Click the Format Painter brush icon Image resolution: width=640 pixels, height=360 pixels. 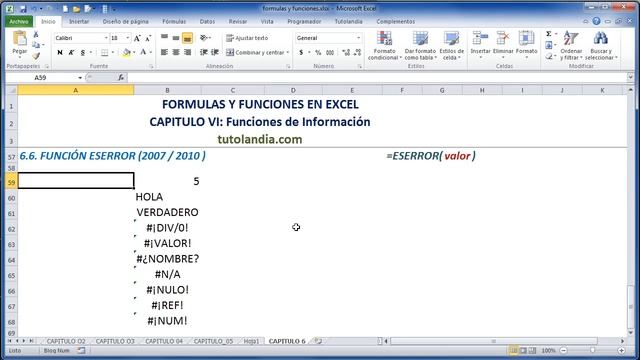pyautogui.click(x=36, y=56)
